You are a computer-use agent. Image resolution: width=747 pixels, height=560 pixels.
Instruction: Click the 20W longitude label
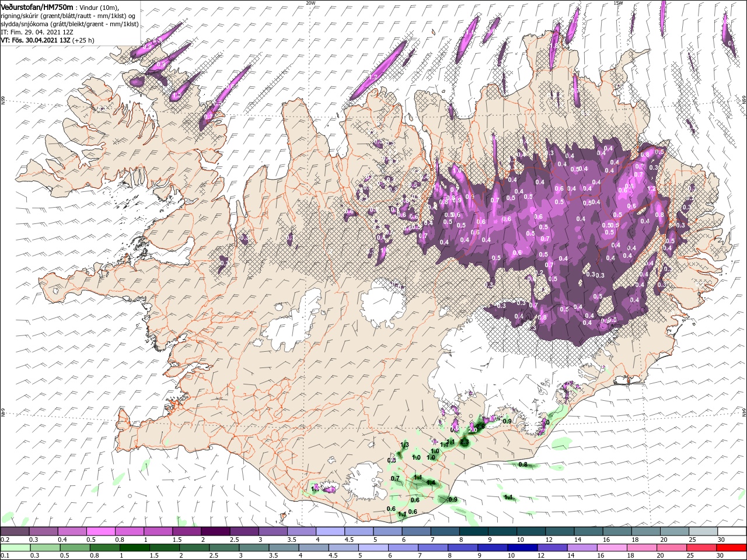click(310, 3)
